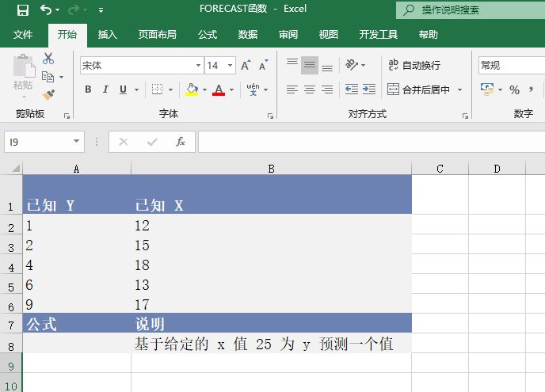Viewport: 545px width, 392px height.
Task: Apply the yellow fill color swatch
Action: pos(192,89)
